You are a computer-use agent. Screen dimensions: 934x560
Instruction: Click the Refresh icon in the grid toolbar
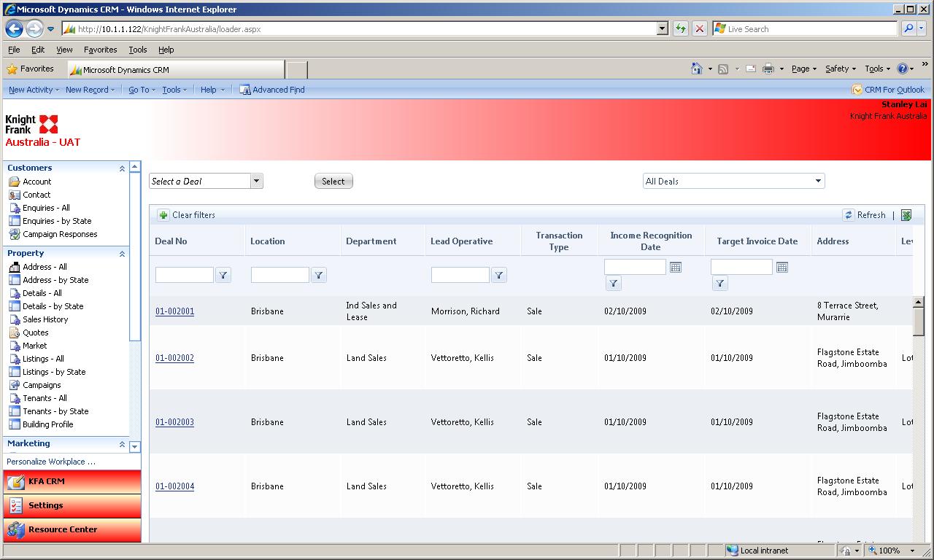(848, 215)
